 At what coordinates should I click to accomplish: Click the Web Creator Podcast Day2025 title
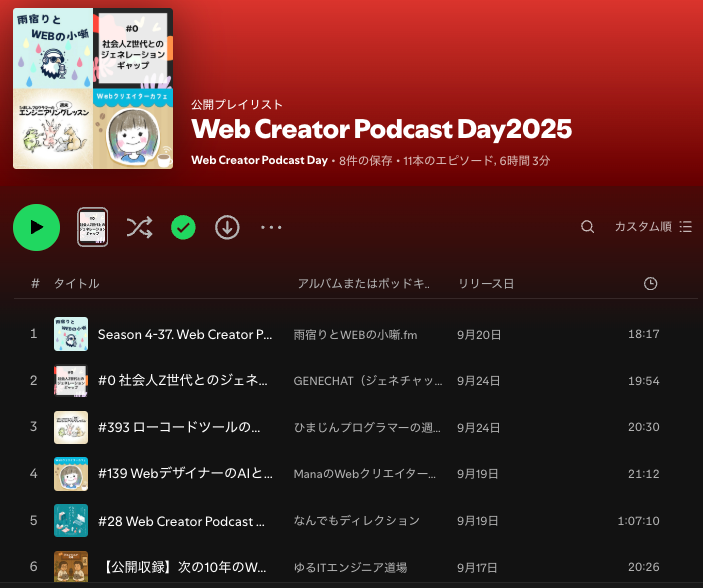[x=382, y=129]
